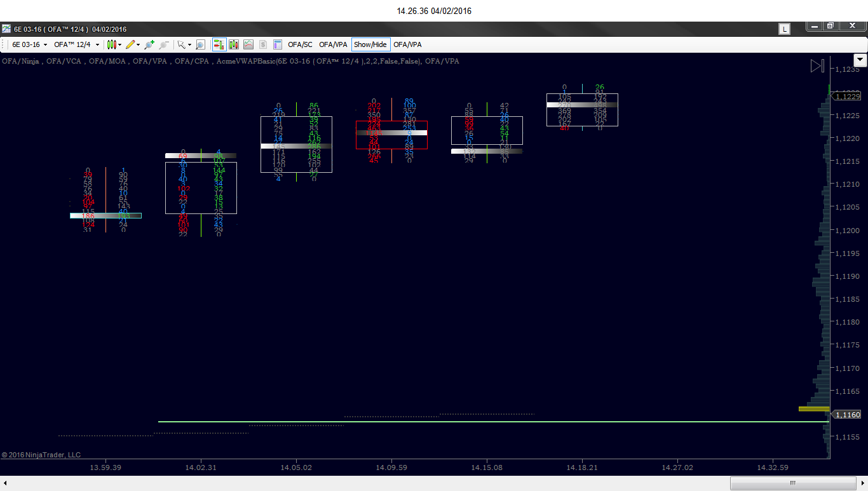
Task: Click the toolbar grip handle
Action: click(x=5, y=44)
